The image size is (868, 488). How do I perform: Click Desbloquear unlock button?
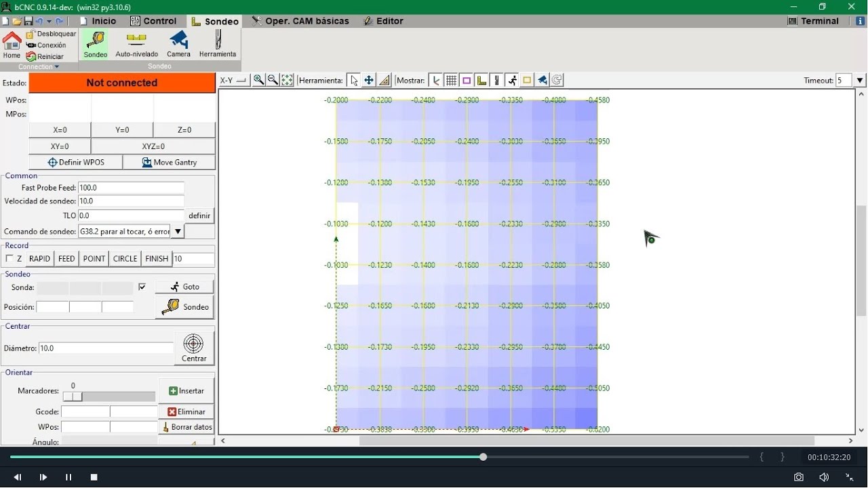51,34
